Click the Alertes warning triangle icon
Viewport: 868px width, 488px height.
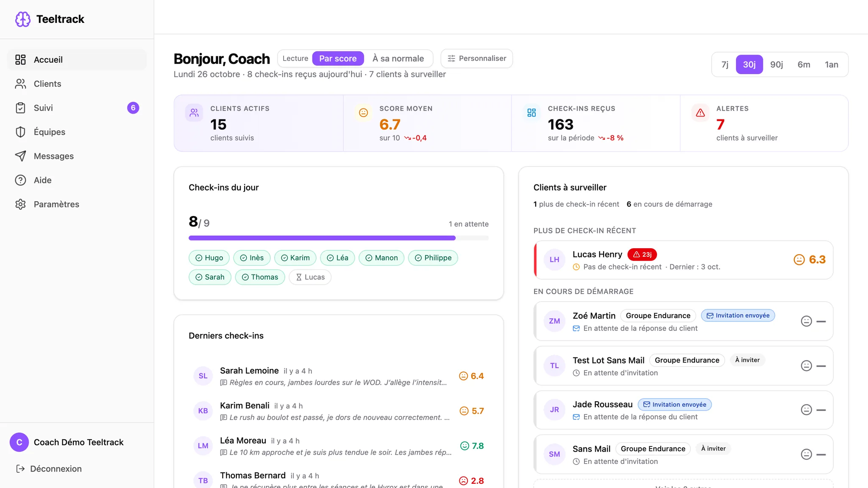click(x=700, y=113)
